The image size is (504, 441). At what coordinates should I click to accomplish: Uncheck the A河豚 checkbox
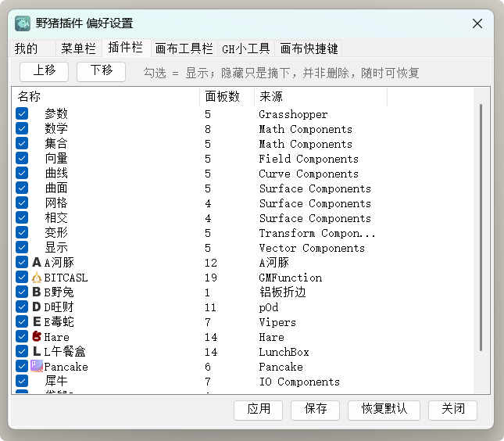click(x=22, y=262)
